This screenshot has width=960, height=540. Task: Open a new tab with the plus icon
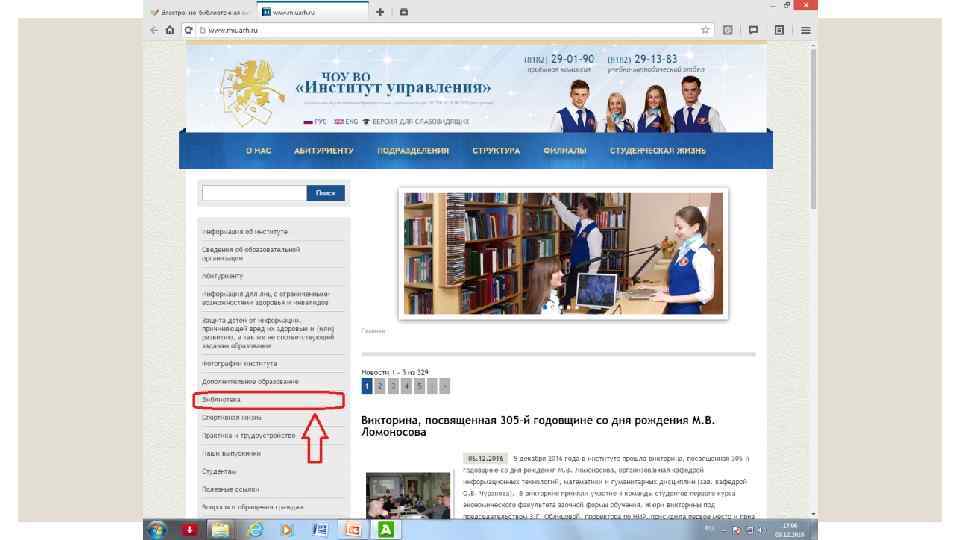[380, 12]
